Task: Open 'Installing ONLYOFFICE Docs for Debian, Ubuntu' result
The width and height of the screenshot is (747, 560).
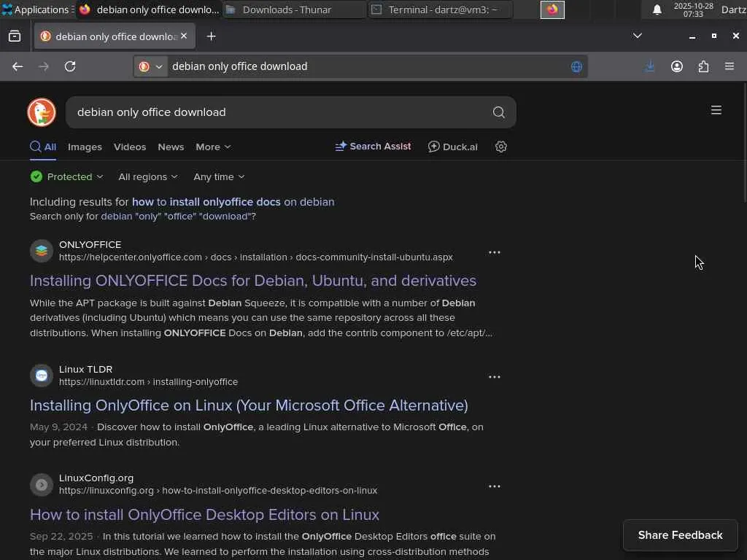Action: (253, 281)
